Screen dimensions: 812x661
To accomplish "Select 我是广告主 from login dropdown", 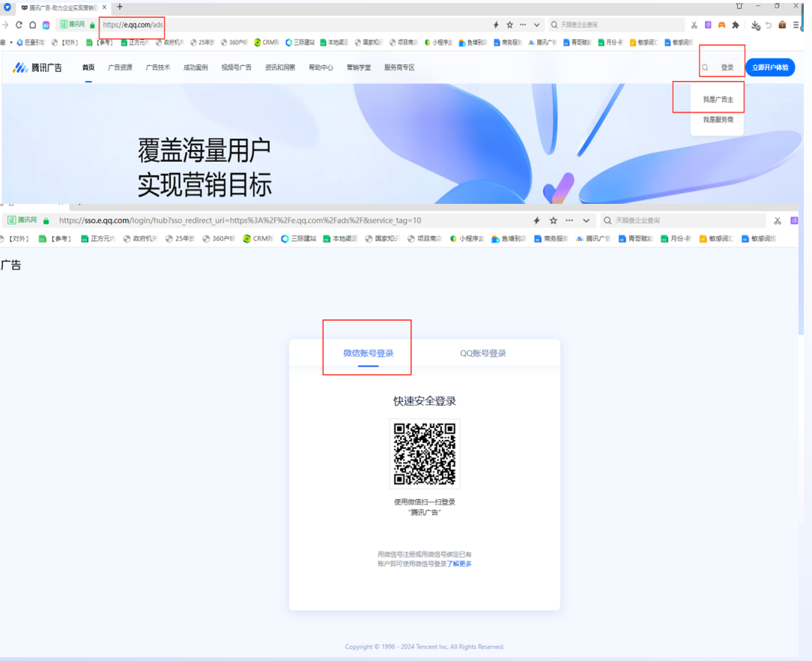I will coord(718,99).
